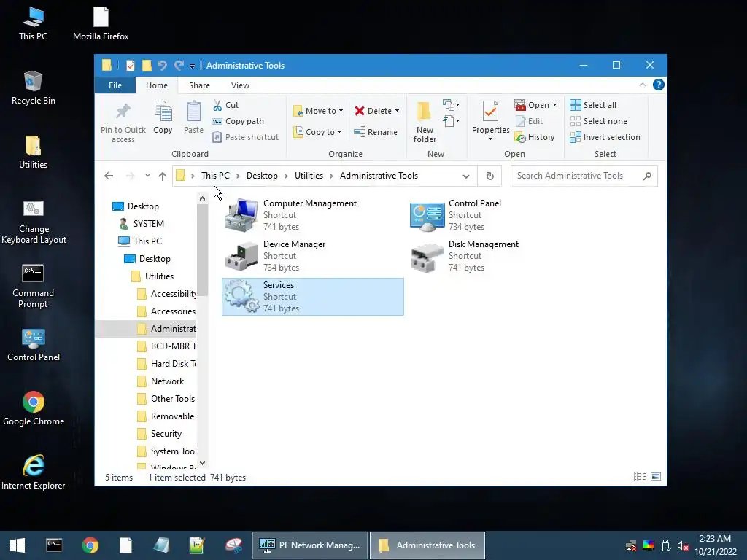
Task: Click Copy path in Clipboard group
Action: click(238, 121)
